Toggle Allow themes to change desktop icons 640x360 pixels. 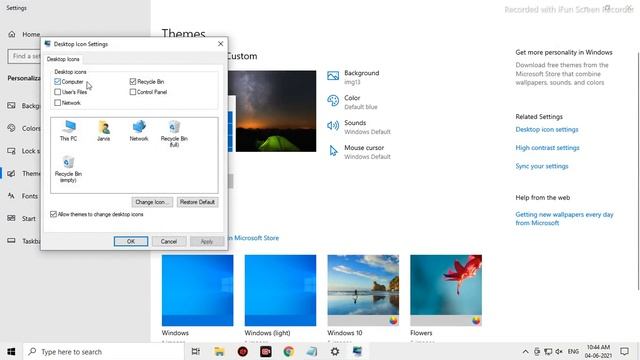tap(53, 214)
